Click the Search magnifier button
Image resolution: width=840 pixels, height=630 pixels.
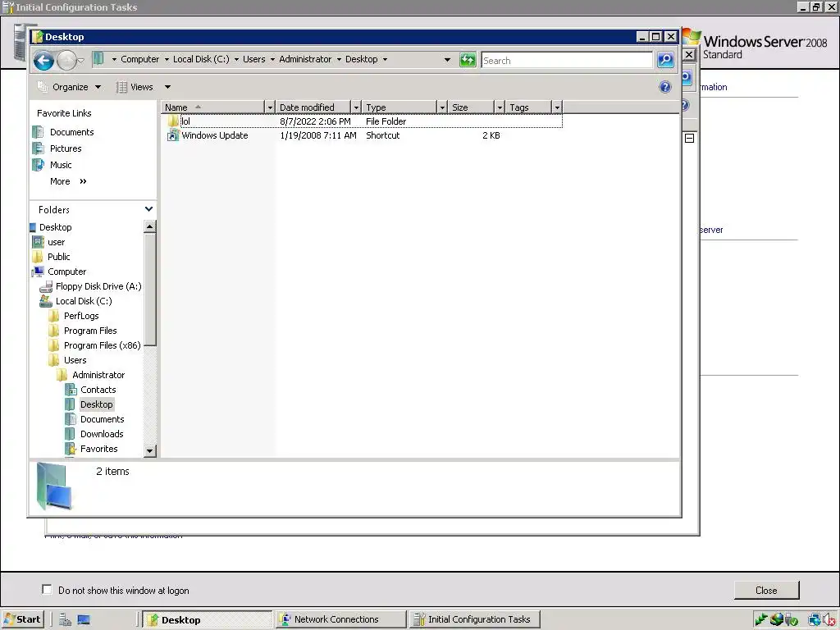pos(664,60)
